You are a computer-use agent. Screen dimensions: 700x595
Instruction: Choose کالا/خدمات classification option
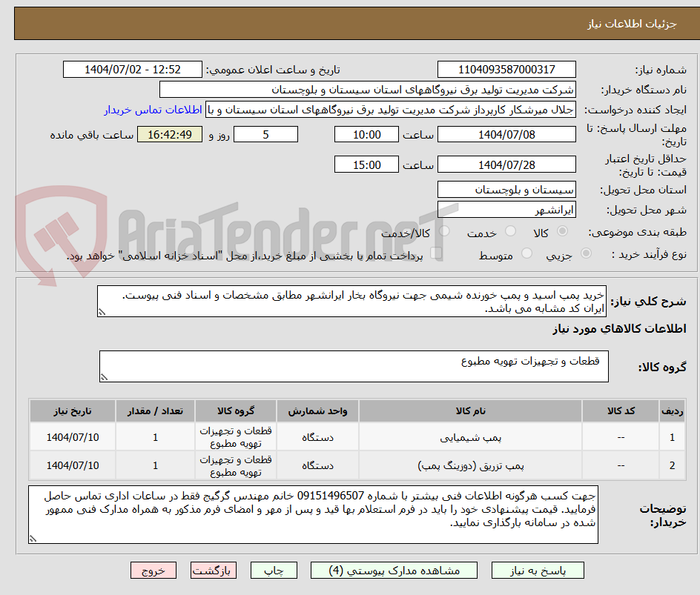click(x=444, y=230)
